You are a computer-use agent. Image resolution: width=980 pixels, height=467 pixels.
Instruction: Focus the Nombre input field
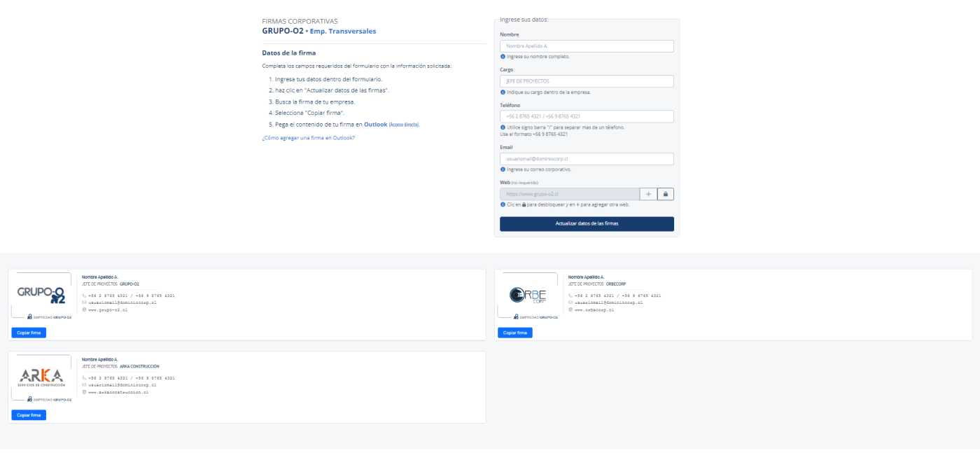[587, 46]
